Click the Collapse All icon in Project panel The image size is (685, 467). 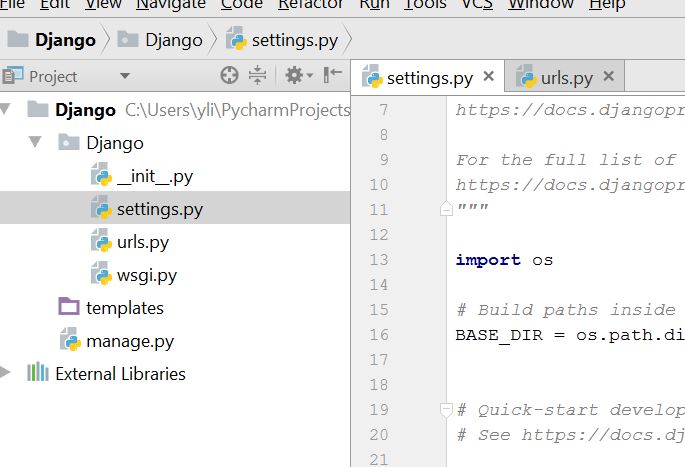tap(257, 75)
